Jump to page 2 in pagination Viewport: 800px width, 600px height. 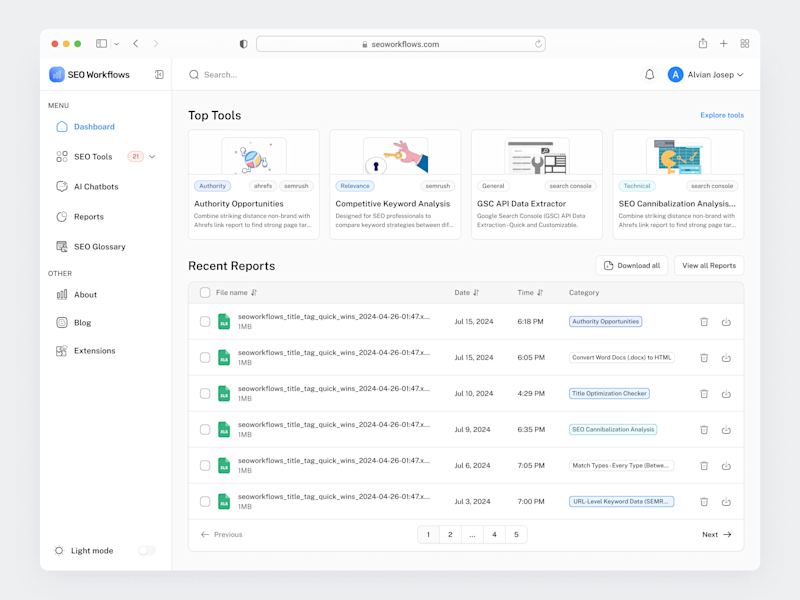tap(450, 534)
